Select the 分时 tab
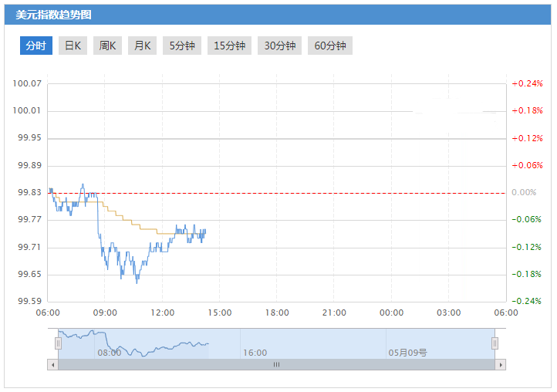The width and height of the screenshot is (557, 392). (36, 46)
